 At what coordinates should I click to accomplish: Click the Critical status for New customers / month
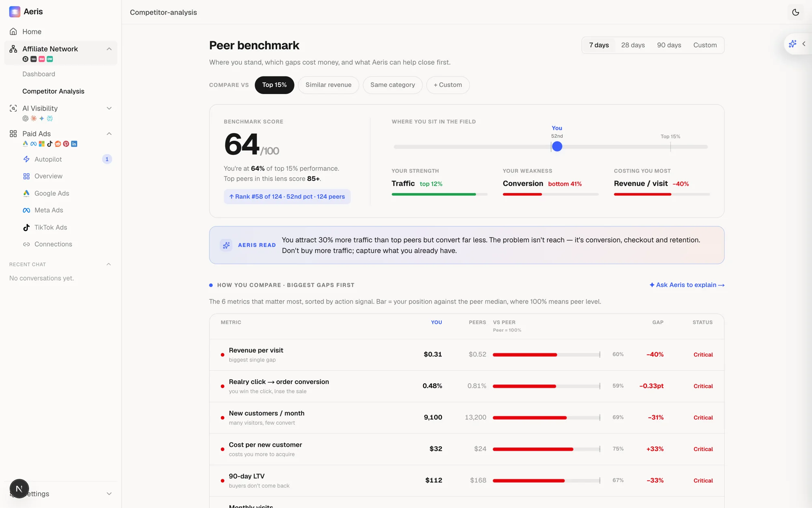point(703,418)
